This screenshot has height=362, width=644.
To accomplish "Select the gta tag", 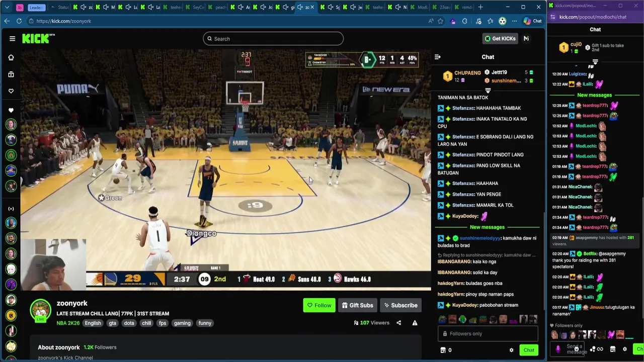I will point(112,323).
